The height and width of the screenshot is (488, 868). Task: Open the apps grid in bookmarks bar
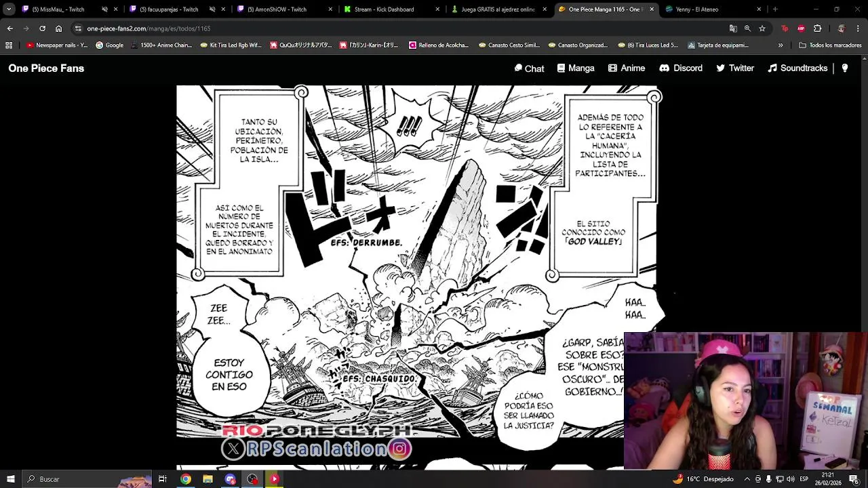pos(9,45)
